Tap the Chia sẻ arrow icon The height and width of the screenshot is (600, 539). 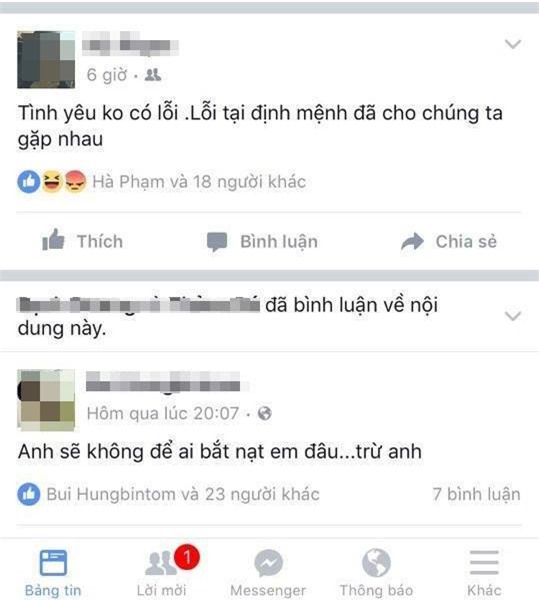point(412,241)
